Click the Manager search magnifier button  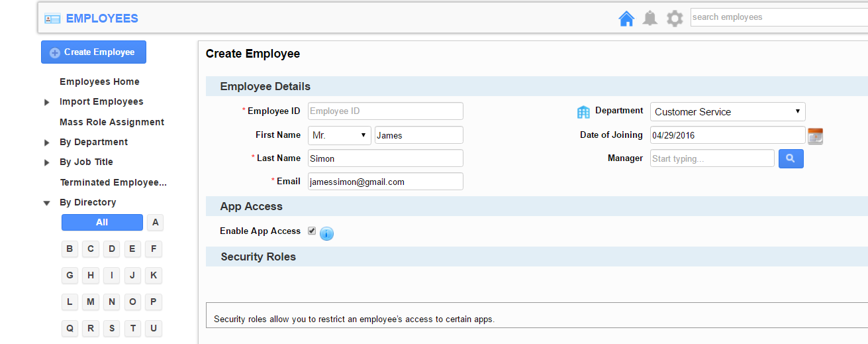[x=791, y=158]
